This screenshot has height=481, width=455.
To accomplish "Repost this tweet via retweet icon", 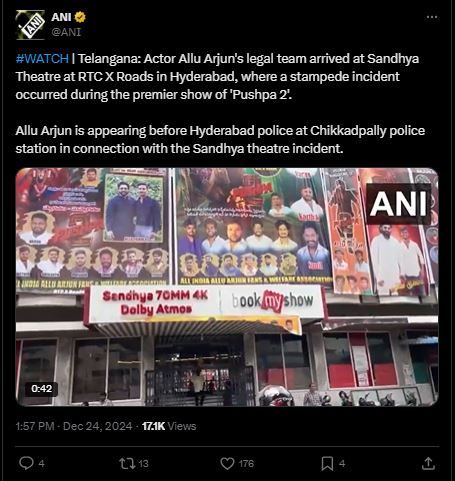I will (127, 463).
